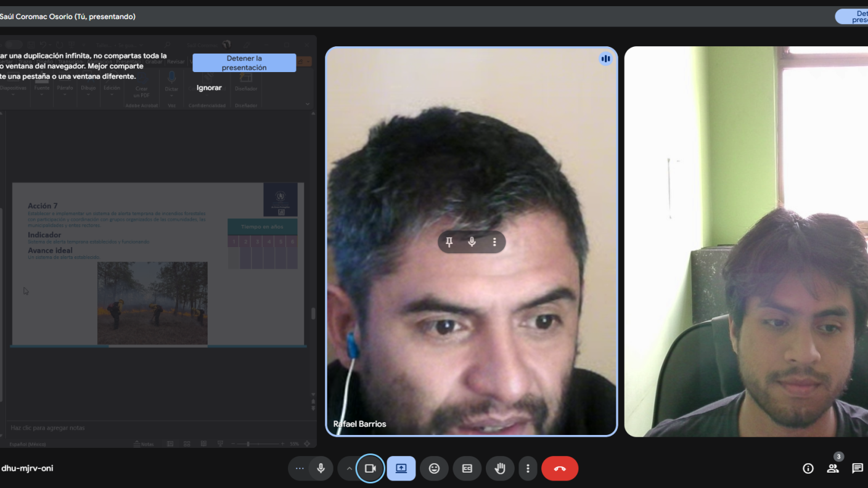Open audio settings dots beside microphone
The width and height of the screenshot is (868, 488).
300,468
